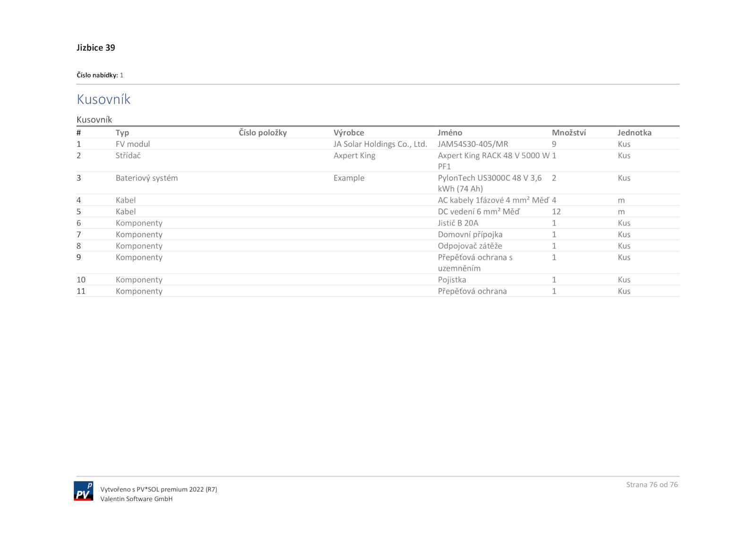This screenshot has width=756, height=535.
Task: Click JA Solar Holdings manufacturer cell
Action: (x=380, y=144)
